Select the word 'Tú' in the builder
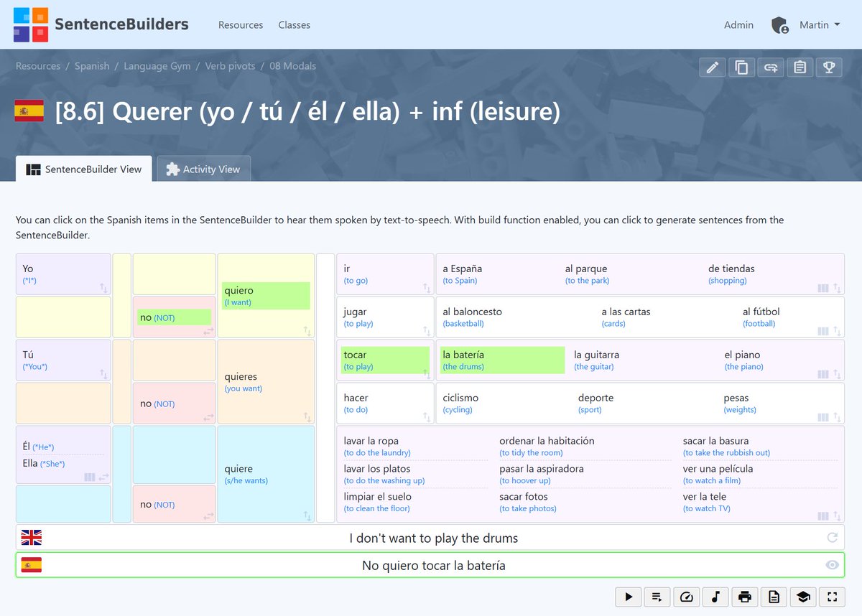The height and width of the screenshot is (616, 862). 28,355
